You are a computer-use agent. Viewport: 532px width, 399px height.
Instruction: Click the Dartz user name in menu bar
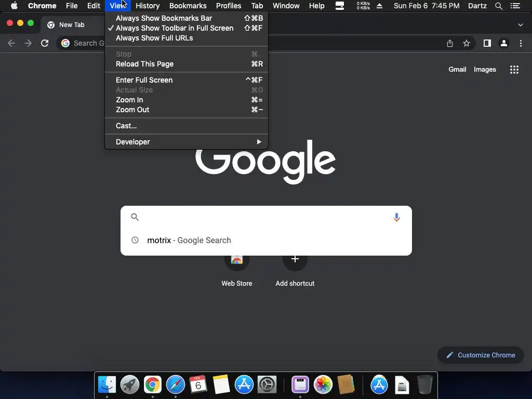[x=477, y=6]
